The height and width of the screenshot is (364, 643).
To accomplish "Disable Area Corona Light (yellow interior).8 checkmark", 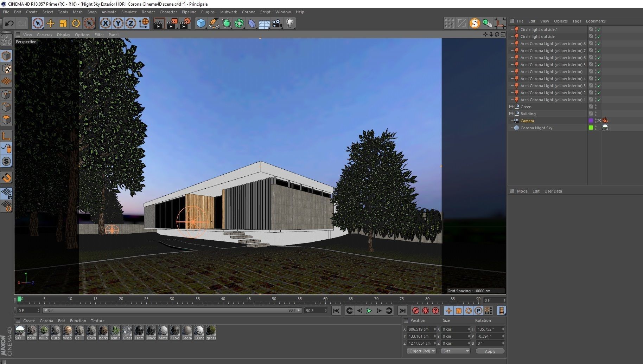I will (599, 44).
